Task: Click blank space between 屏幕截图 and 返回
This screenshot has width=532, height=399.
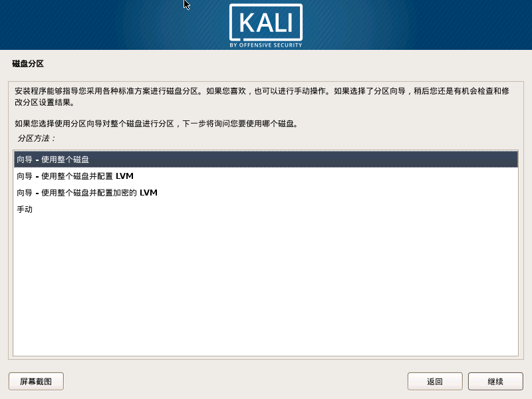Action: coord(235,381)
